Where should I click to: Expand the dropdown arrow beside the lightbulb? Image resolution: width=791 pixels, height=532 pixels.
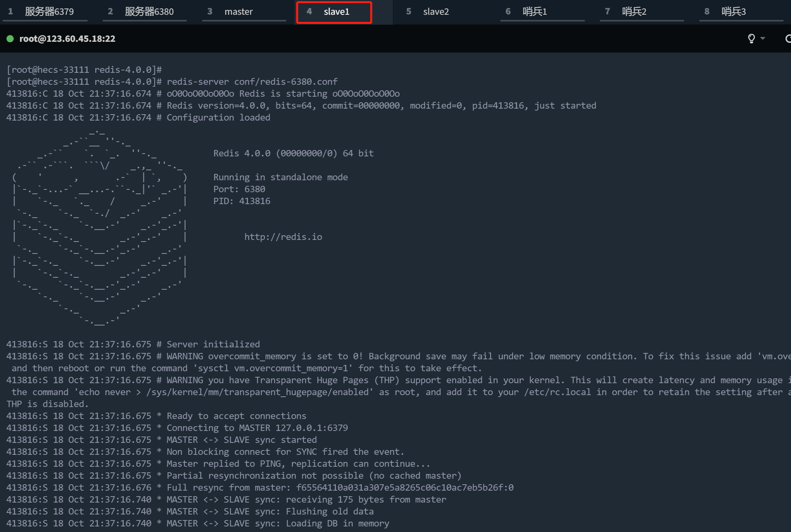click(x=763, y=39)
